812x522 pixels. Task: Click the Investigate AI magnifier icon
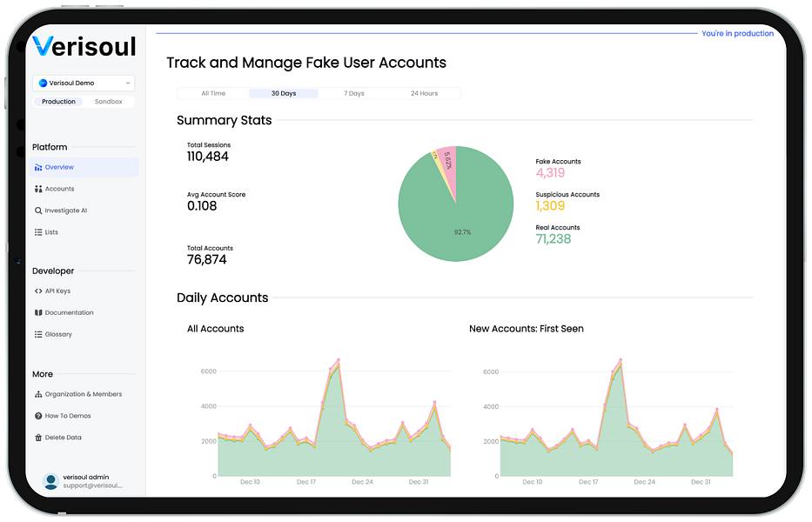point(38,211)
